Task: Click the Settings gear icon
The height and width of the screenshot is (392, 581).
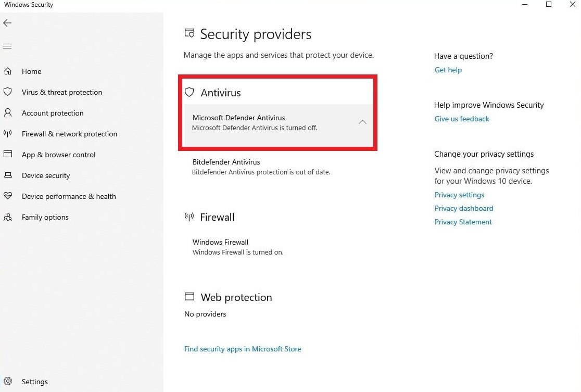Action: click(8, 382)
